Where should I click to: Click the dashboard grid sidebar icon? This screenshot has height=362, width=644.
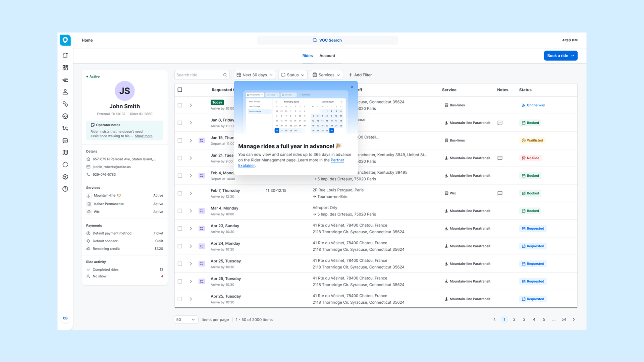(65, 68)
